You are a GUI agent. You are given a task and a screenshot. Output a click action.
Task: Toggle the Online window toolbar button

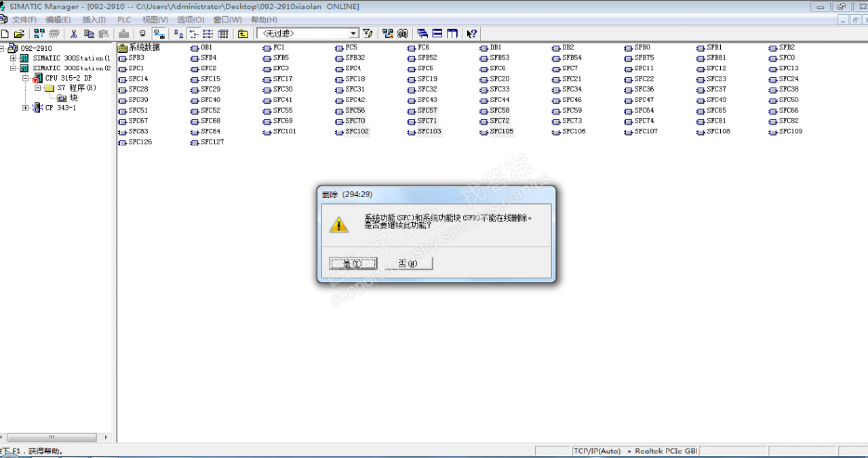pos(159,33)
